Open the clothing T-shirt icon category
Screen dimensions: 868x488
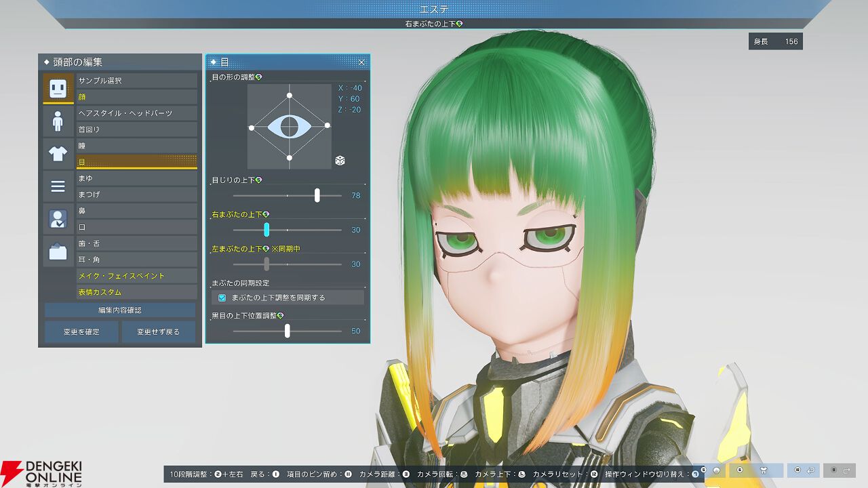(x=58, y=154)
